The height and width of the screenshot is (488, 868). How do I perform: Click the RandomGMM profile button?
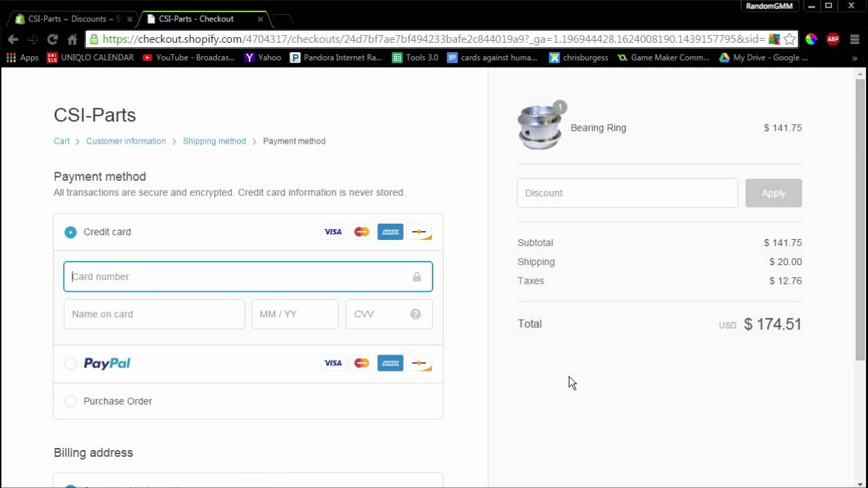[770, 6]
